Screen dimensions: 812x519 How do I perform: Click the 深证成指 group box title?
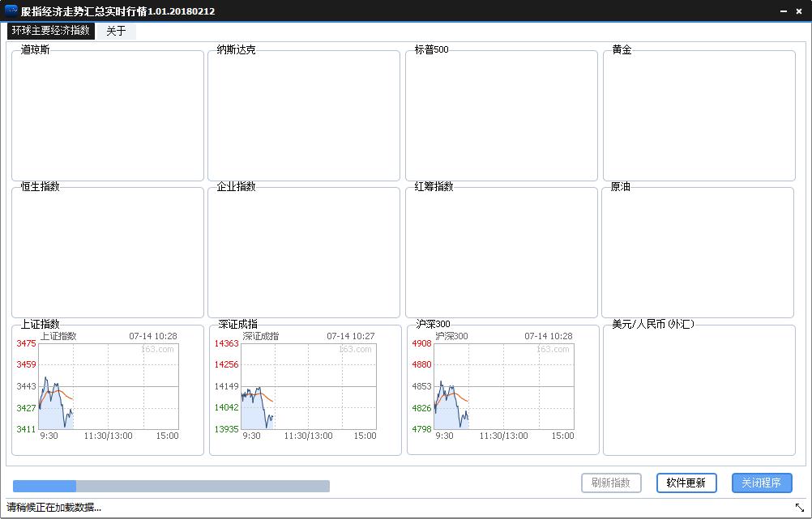[x=237, y=324]
